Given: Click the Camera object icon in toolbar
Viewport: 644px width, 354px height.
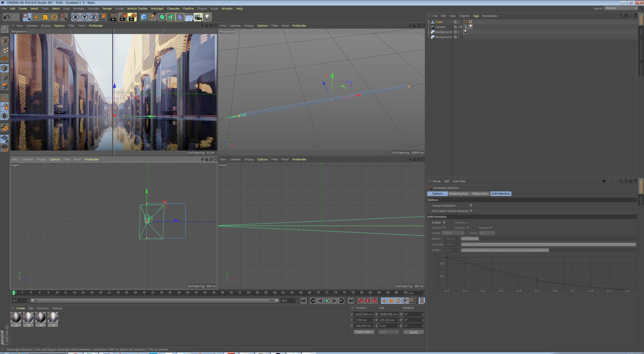Looking at the screenshot, I should (198, 17).
